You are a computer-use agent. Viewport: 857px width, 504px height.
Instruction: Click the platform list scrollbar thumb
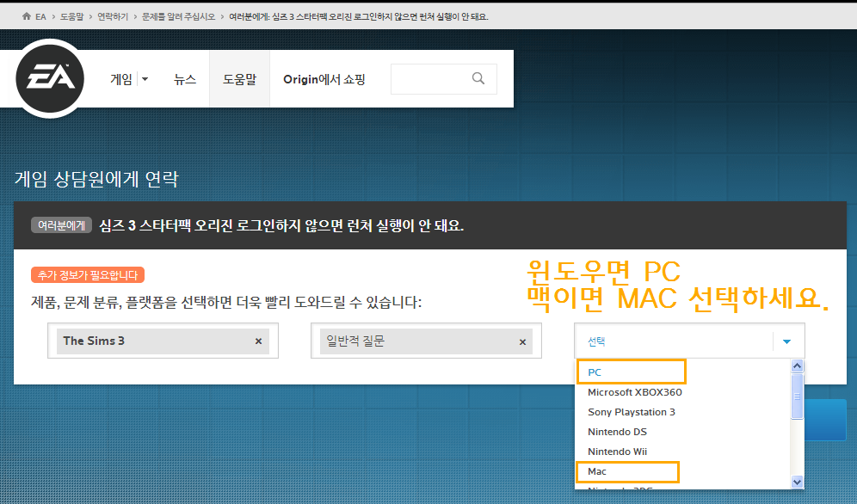coord(797,396)
